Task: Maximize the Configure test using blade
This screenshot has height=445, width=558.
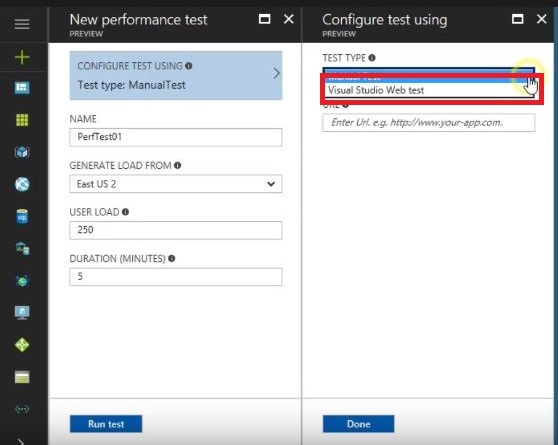Action: (x=517, y=19)
